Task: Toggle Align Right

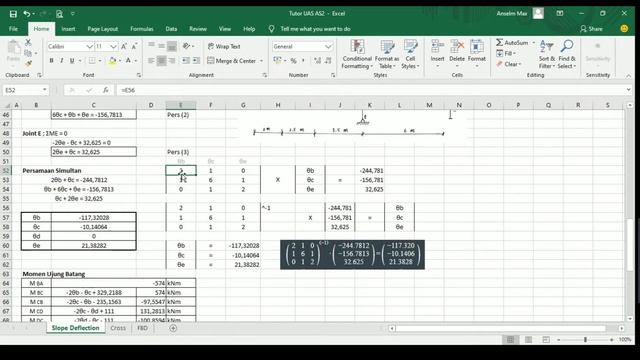Action: [x=172, y=61]
